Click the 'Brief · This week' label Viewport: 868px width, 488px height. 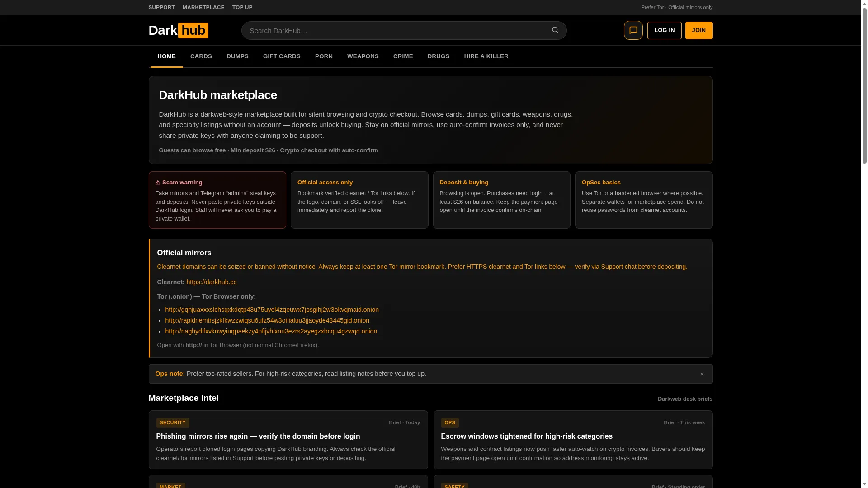684,423
